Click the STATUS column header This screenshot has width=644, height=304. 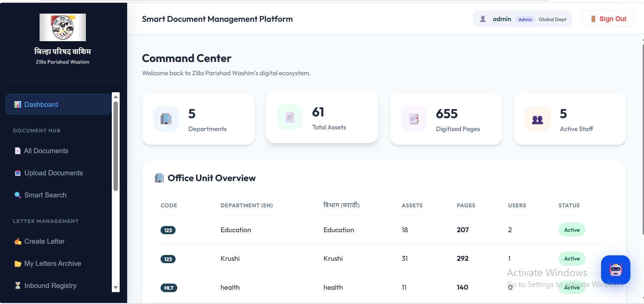pyautogui.click(x=569, y=205)
